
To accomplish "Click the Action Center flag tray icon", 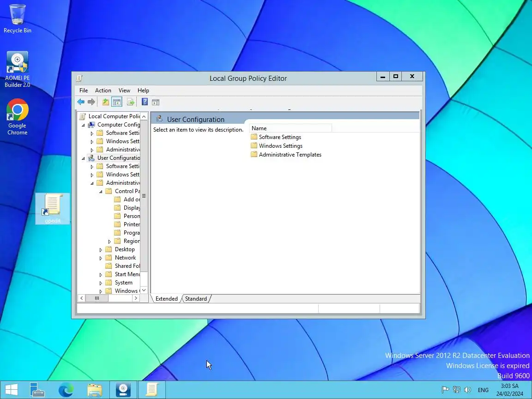I will coord(445,390).
